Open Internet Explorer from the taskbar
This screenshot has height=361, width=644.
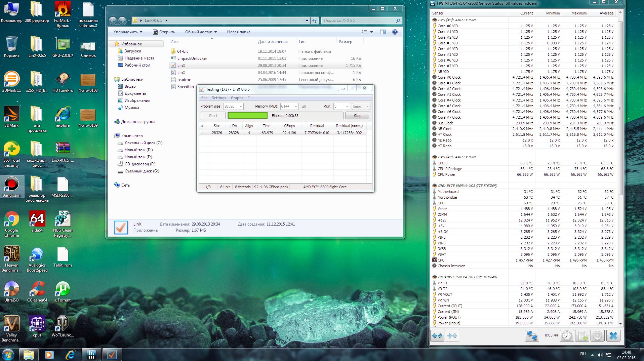tap(71, 355)
